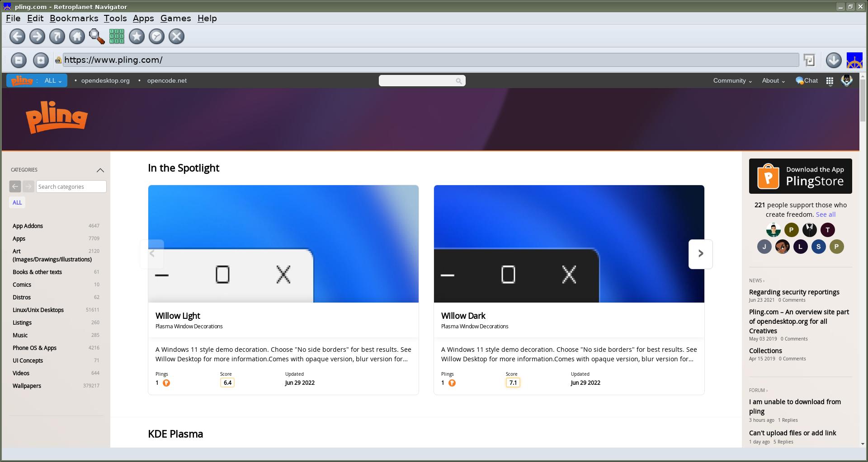Advance the spotlight carousel with next arrow
This screenshot has width=868, height=462.
(x=700, y=254)
